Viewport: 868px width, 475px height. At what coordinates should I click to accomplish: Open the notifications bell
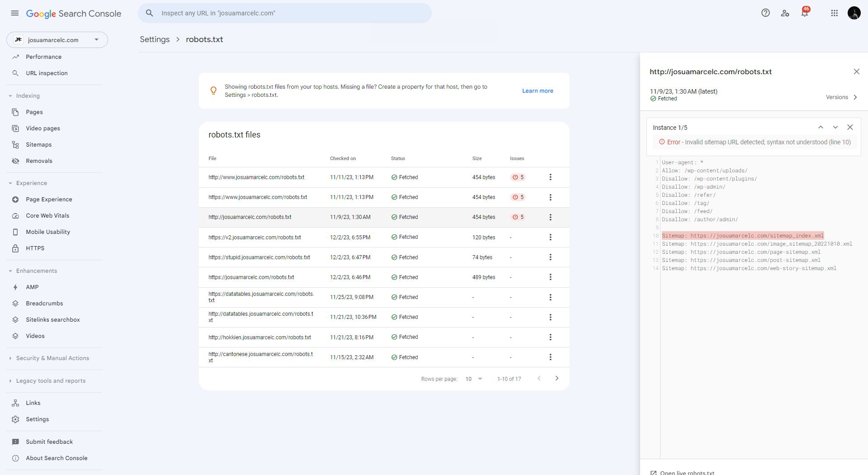(805, 13)
